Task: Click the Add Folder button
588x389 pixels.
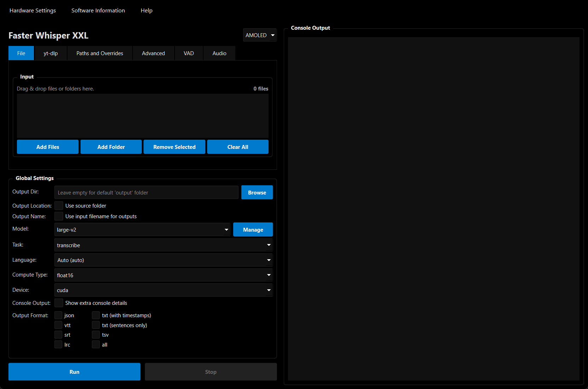Action: pos(111,147)
